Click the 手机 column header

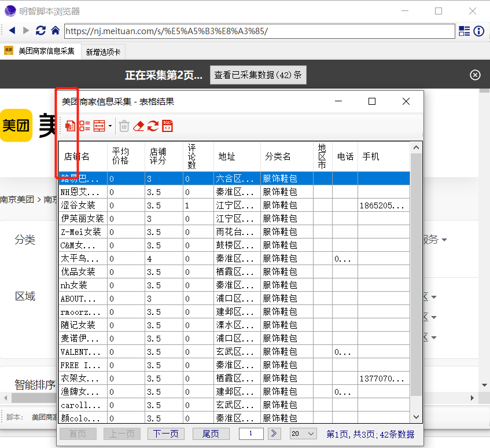point(384,156)
